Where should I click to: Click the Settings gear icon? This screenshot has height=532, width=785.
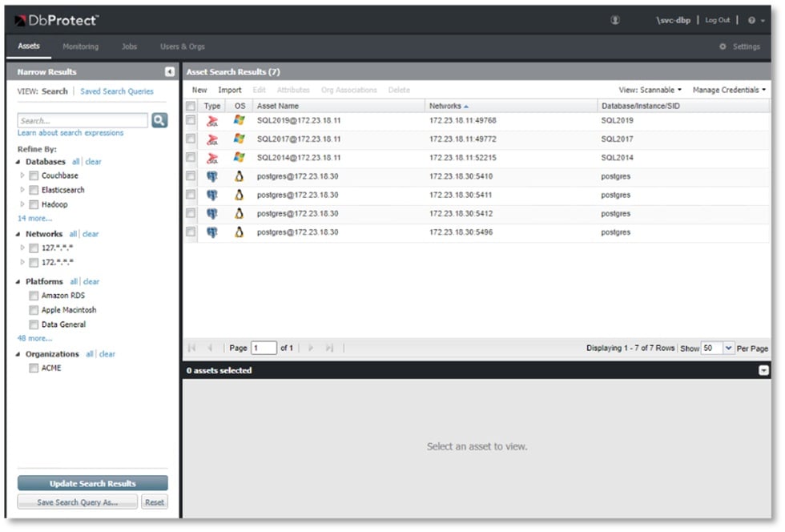[x=723, y=46]
